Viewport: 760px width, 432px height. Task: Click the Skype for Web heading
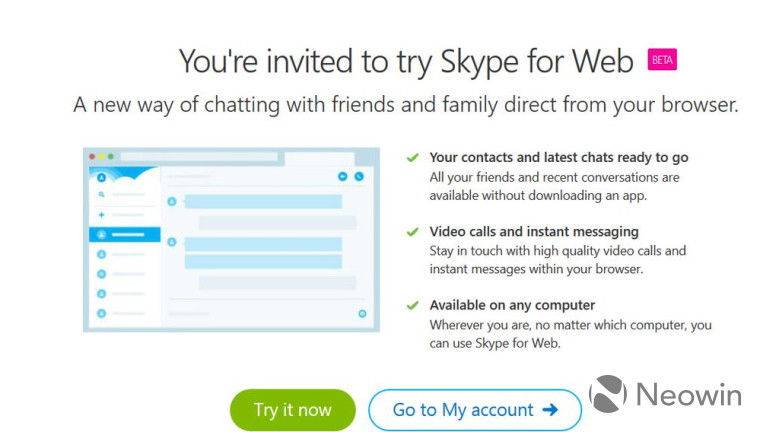(406, 62)
